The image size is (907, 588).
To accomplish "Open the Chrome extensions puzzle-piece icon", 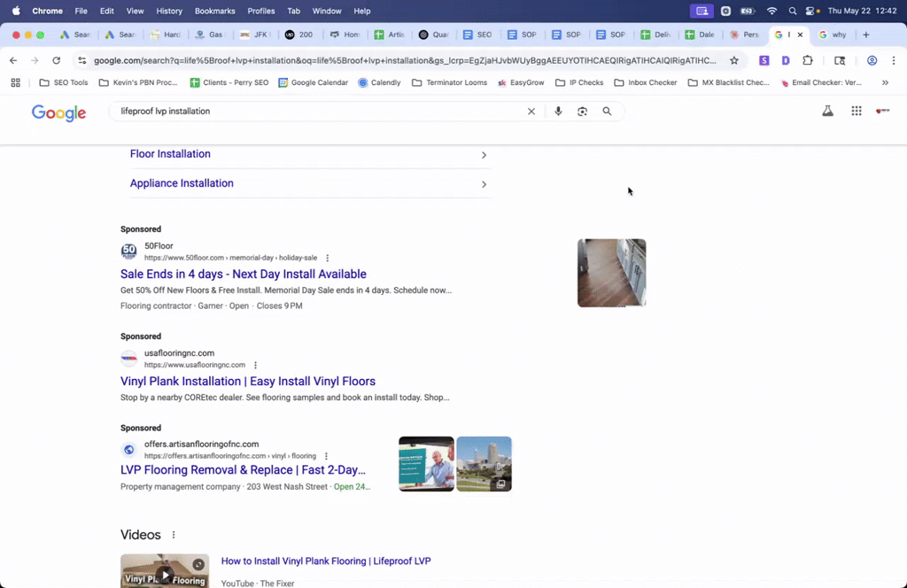I will 807,61.
